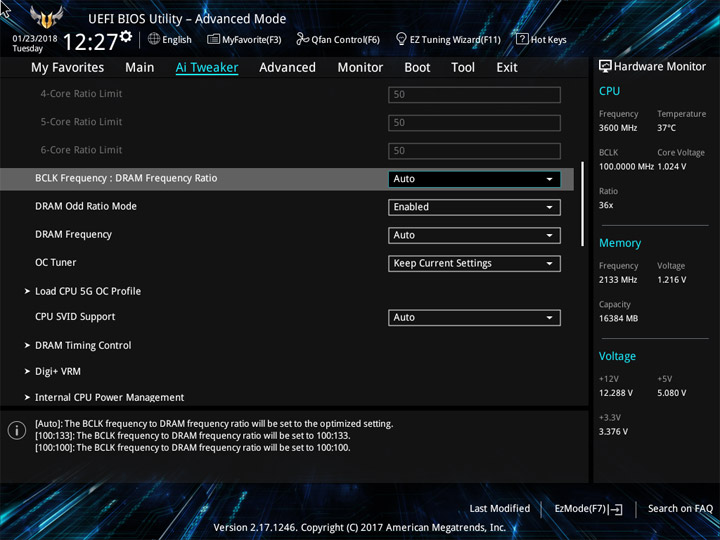Viewport: 720px width, 540px height.
Task: Click Search on FAQ
Action: click(680, 508)
